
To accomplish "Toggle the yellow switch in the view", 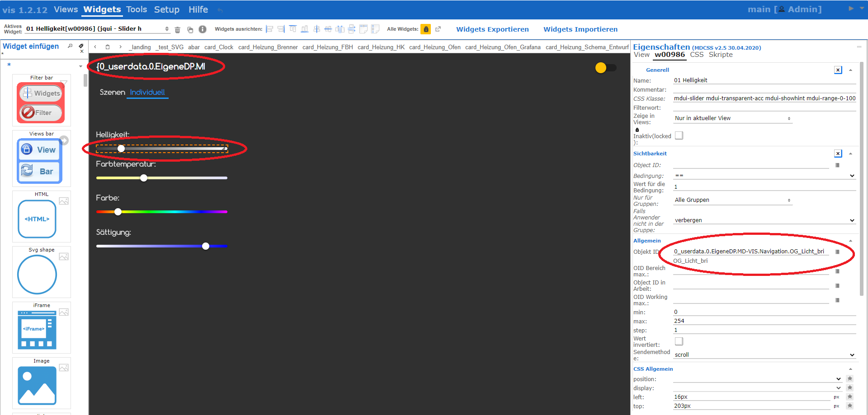I will pyautogui.click(x=606, y=68).
